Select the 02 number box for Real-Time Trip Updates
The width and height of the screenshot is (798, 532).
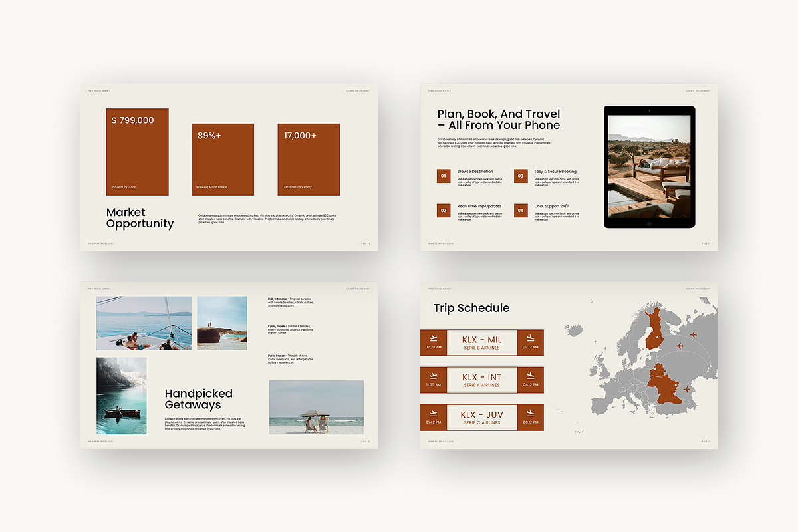[x=444, y=211]
